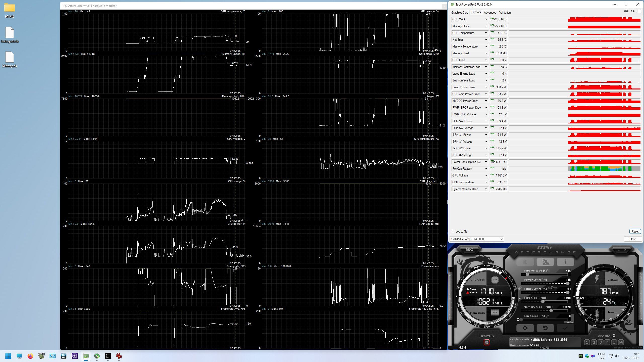The image size is (644, 362).
Task: Save profile using the floppy disk icon
Action: pos(621,342)
